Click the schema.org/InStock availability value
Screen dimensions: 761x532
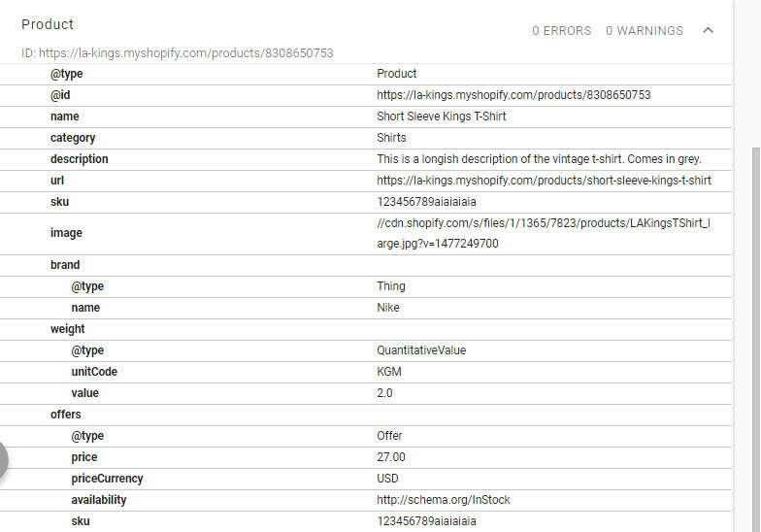pyautogui.click(x=443, y=499)
